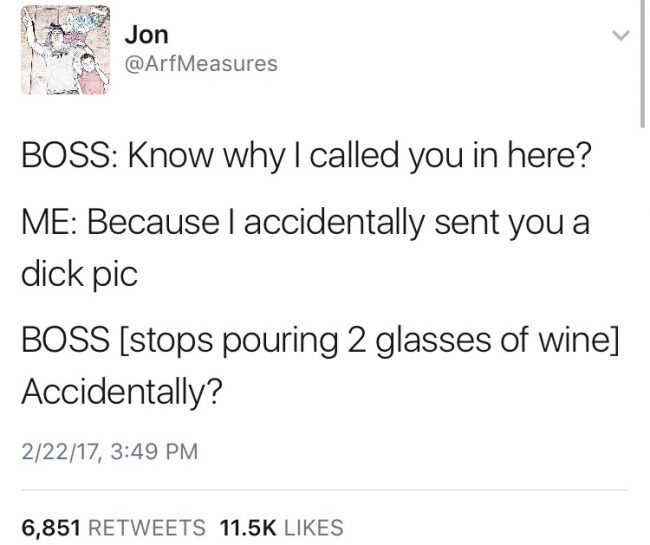Click the final word 'Accidentally?'
This screenshot has width=650, height=545.
point(122,393)
